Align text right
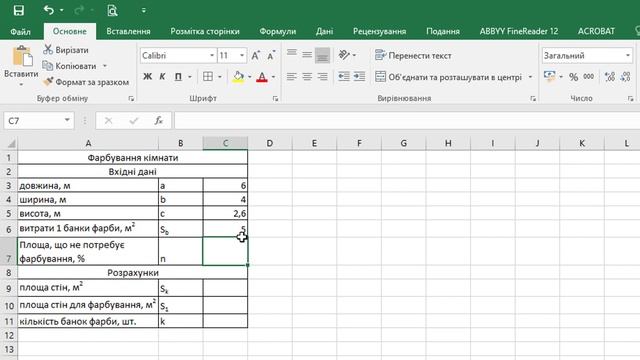This screenshot has width=640, height=360. click(322, 77)
